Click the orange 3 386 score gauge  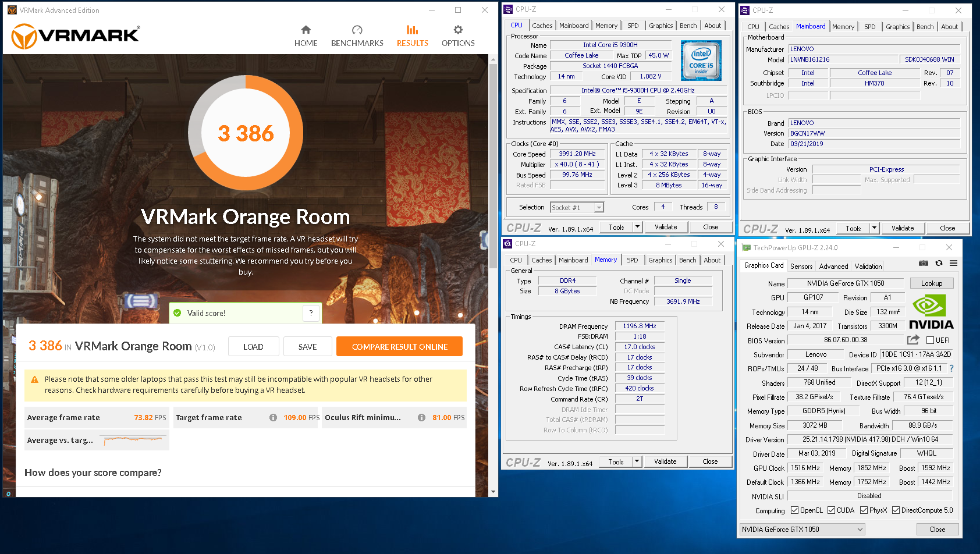pyautogui.click(x=246, y=133)
